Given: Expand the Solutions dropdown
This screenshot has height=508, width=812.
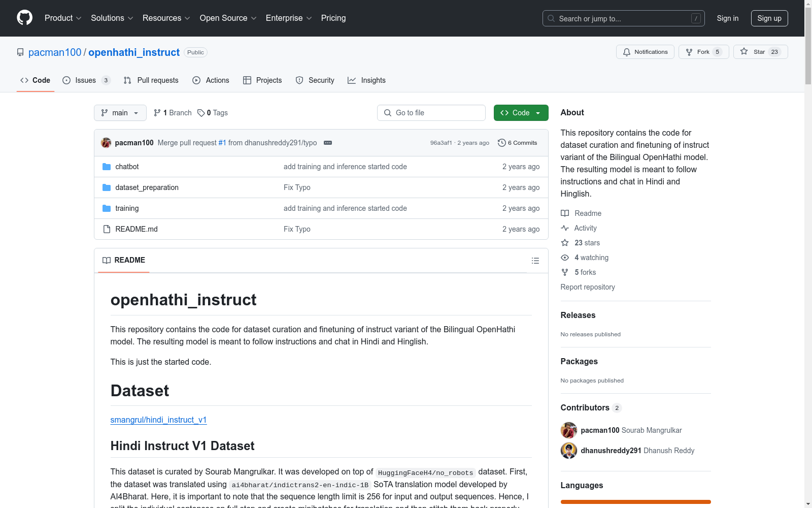Looking at the screenshot, I should click(112, 18).
